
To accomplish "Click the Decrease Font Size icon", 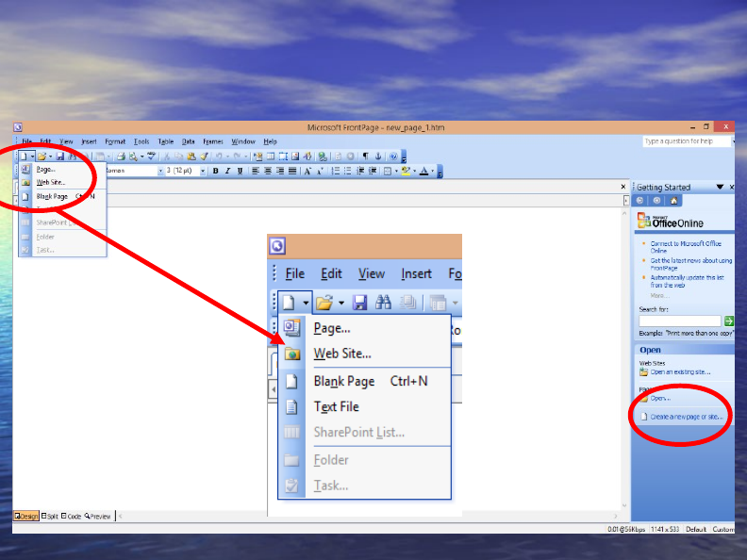I will click(x=320, y=171).
